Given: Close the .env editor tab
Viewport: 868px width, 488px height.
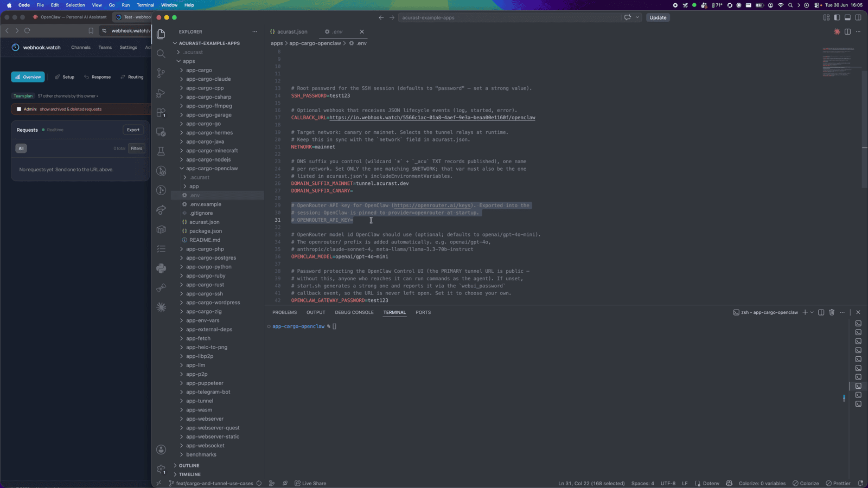Looking at the screenshot, I should pyautogui.click(x=362, y=31).
